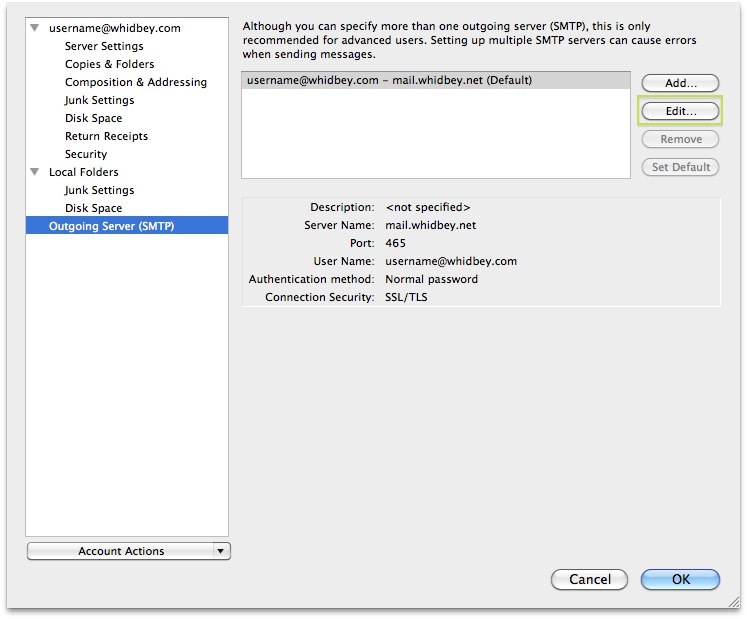This screenshot has width=747, height=619.
Task: Click the Remove button
Action: pyautogui.click(x=680, y=139)
